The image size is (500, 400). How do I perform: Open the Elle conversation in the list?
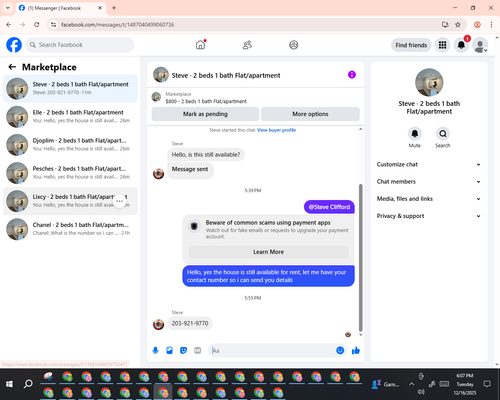click(70, 117)
